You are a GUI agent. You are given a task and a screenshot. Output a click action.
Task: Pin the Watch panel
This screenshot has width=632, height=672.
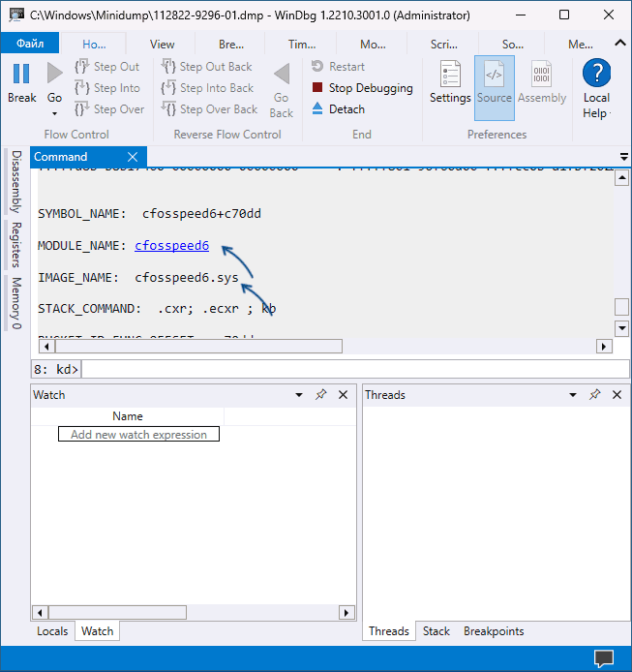(x=321, y=395)
